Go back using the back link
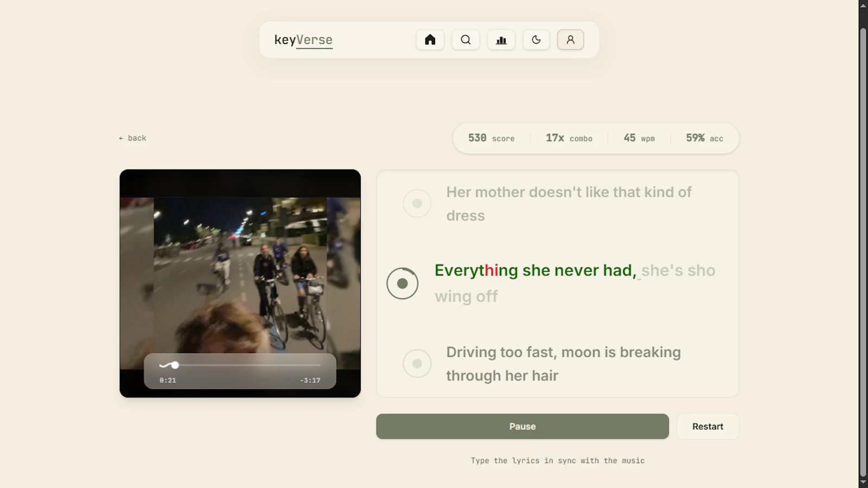The width and height of the screenshot is (868, 488). pyautogui.click(x=132, y=138)
